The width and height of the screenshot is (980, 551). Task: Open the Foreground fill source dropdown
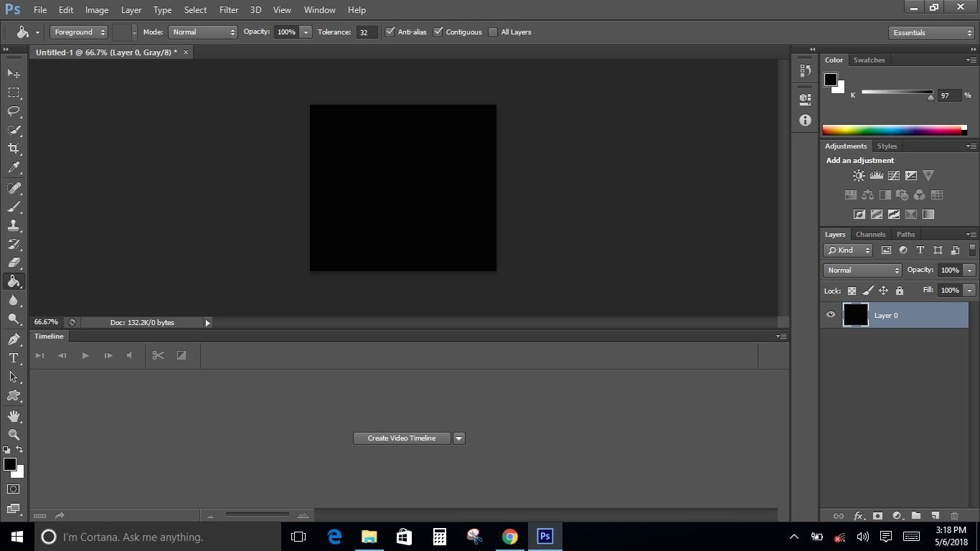click(79, 32)
